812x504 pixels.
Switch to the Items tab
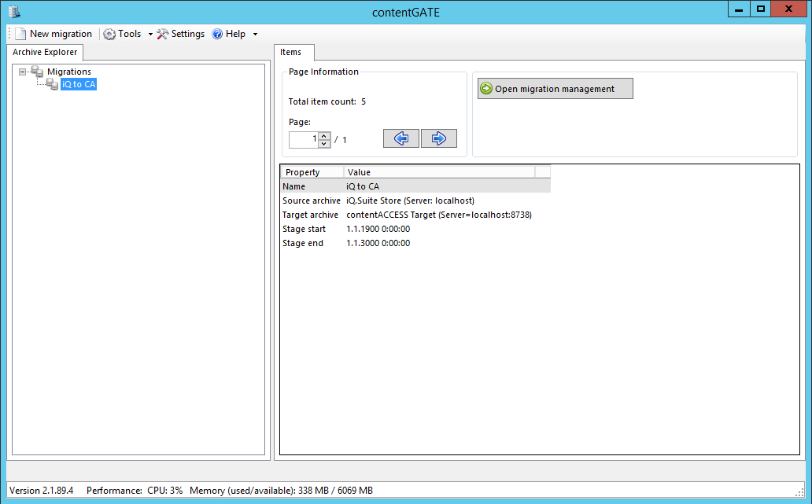pos(291,53)
